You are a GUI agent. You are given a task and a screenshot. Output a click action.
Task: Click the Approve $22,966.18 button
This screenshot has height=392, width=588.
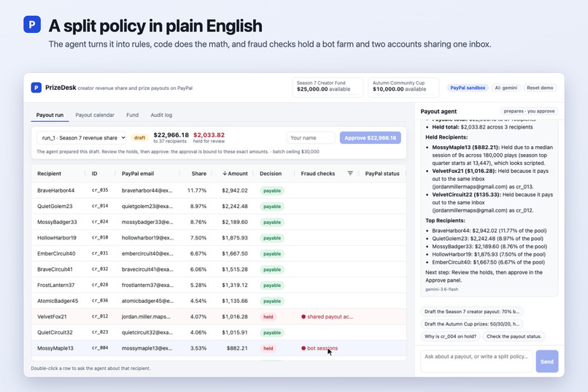[370, 138]
